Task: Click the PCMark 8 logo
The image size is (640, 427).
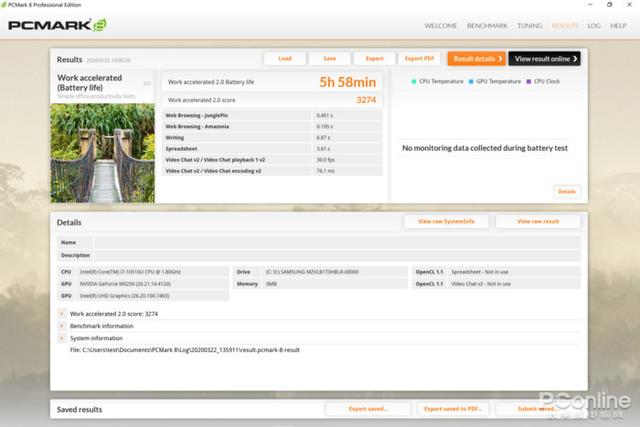Action: coord(57,25)
